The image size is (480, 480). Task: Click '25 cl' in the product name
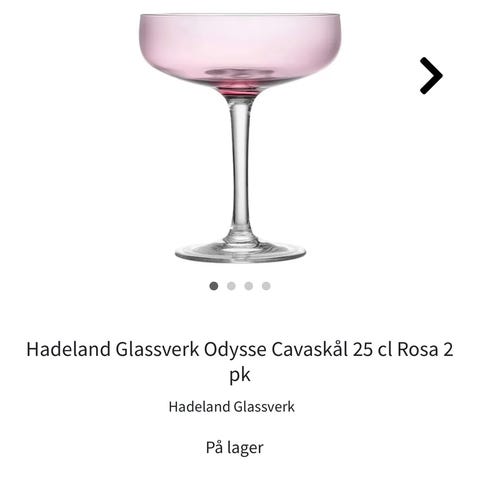[372, 349]
